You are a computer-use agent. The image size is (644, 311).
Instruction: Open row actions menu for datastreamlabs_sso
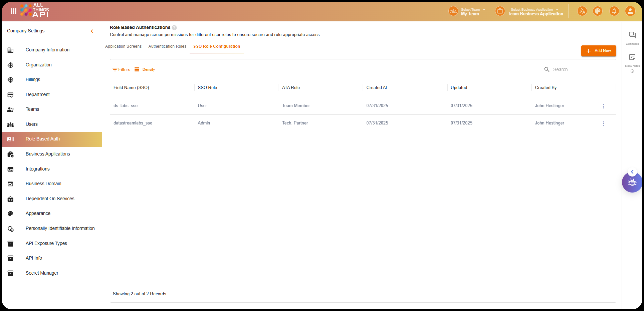pyautogui.click(x=603, y=123)
